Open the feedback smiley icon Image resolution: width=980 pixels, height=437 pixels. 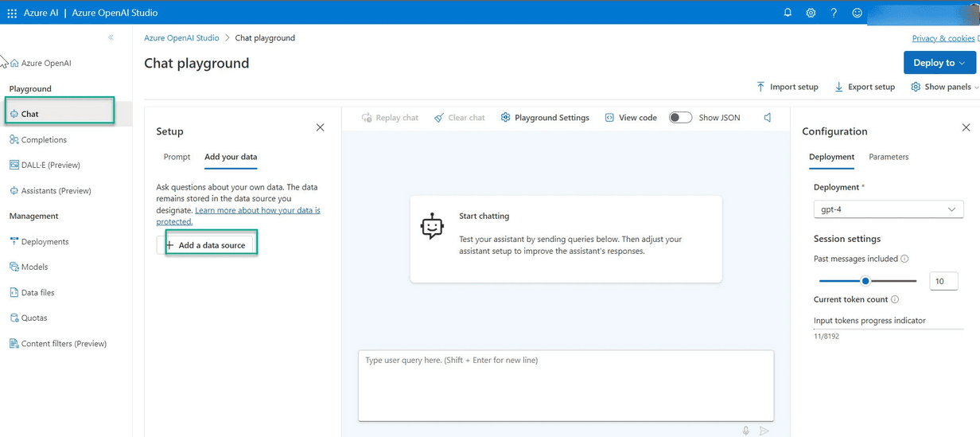857,13
